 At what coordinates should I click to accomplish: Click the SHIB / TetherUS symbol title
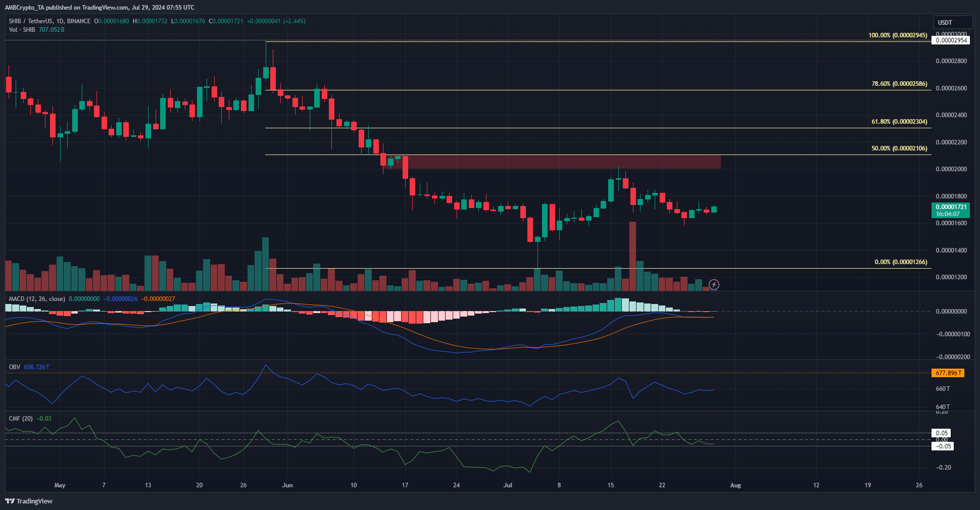pyautogui.click(x=50, y=21)
